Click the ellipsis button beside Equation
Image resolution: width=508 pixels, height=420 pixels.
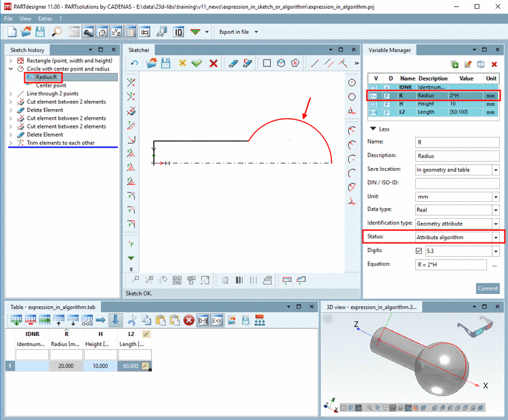[x=494, y=266]
